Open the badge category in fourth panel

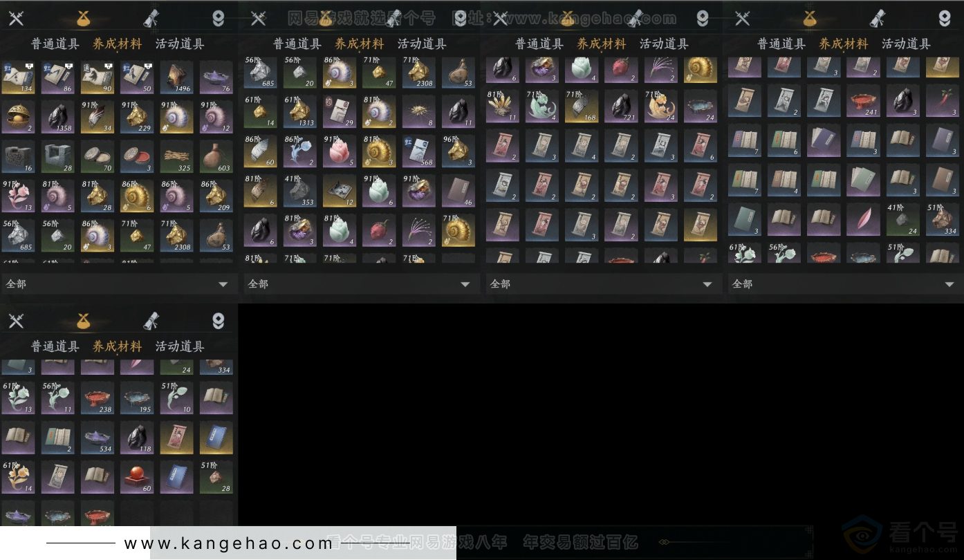pos(945,18)
